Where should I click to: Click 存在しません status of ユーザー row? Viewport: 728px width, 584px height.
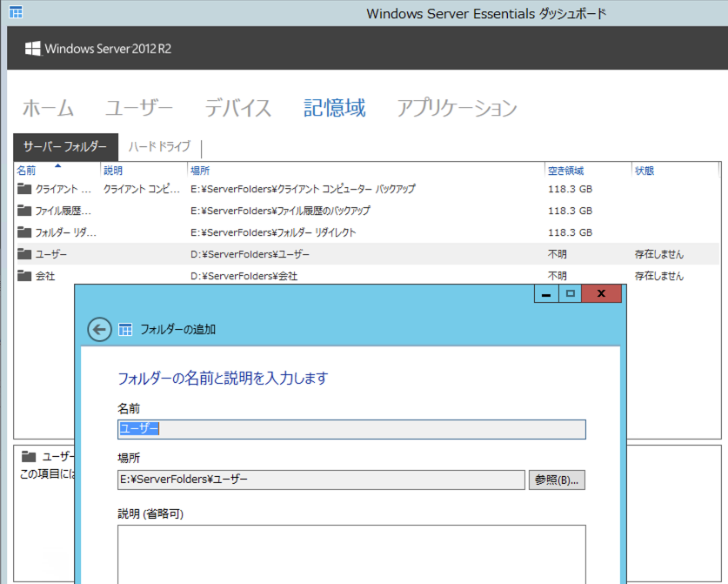[658, 254]
